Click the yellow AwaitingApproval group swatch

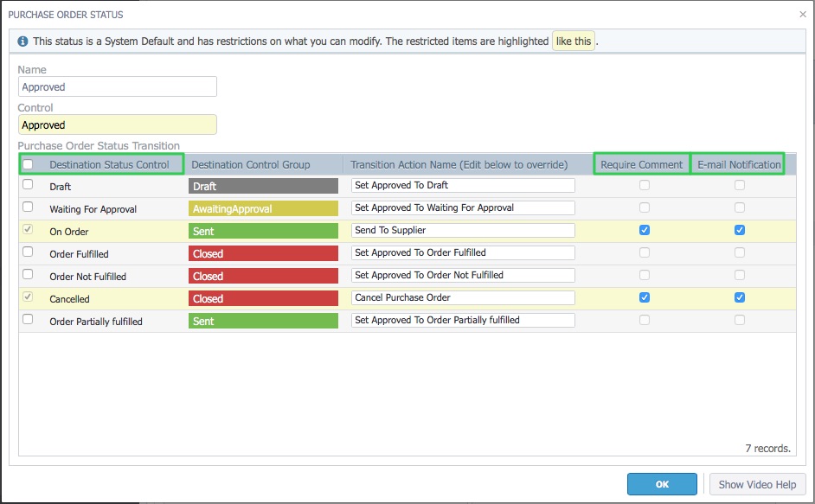263,208
